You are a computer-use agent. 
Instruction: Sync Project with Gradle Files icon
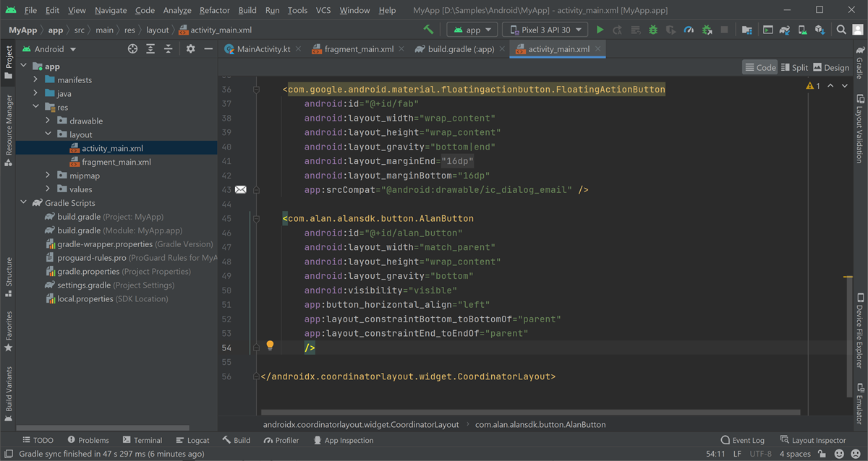coord(785,30)
